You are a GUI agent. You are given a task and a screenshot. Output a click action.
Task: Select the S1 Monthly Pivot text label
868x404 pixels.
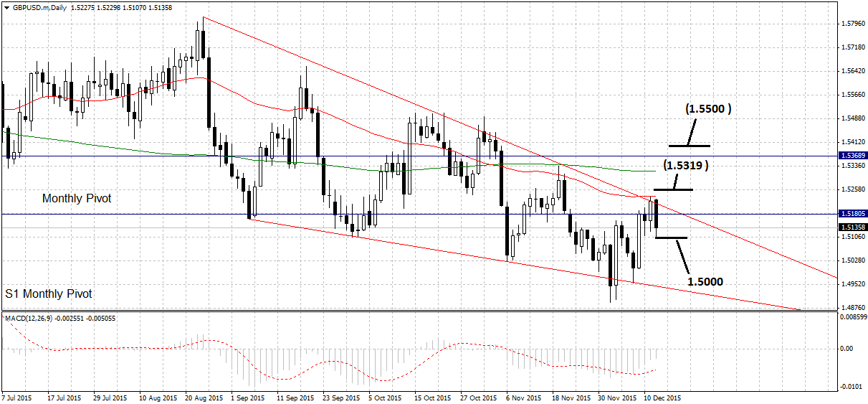click(49, 294)
